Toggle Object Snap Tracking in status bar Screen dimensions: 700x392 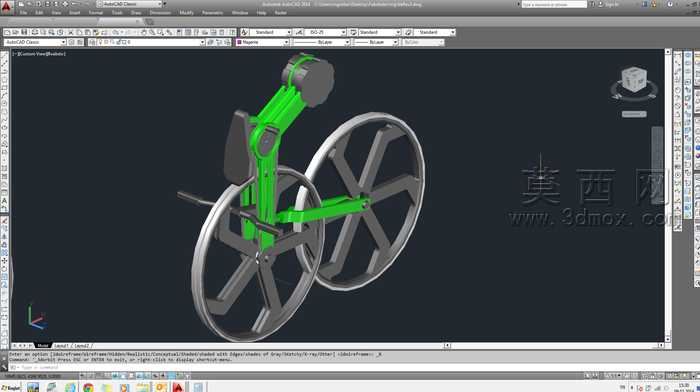[139, 376]
